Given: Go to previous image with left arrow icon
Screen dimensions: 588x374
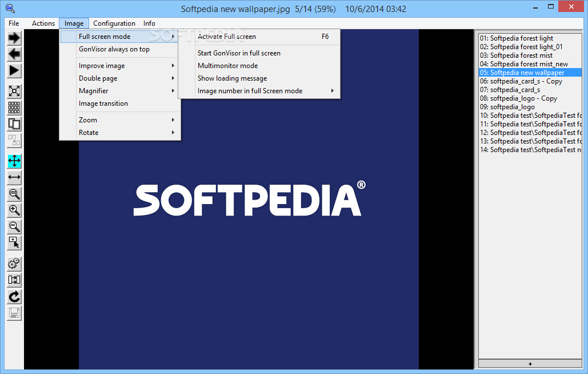Looking at the screenshot, I should pyautogui.click(x=14, y=54).
